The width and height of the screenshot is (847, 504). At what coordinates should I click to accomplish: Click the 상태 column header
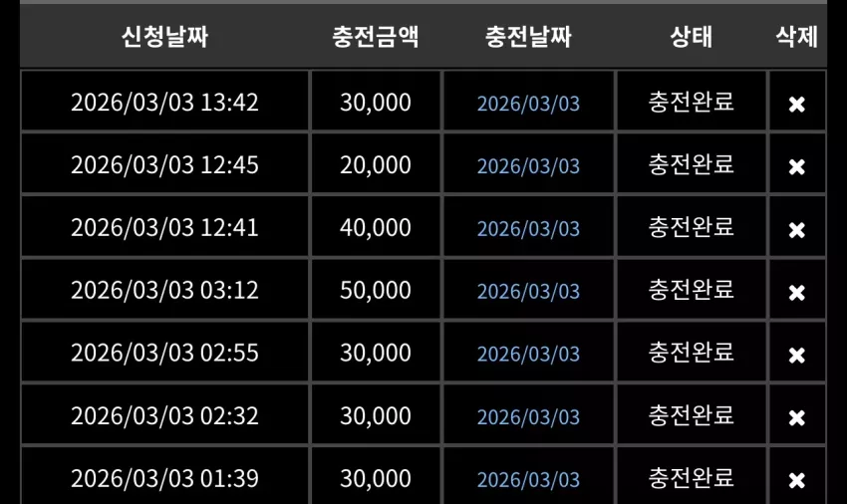click(x=692, y=37)
